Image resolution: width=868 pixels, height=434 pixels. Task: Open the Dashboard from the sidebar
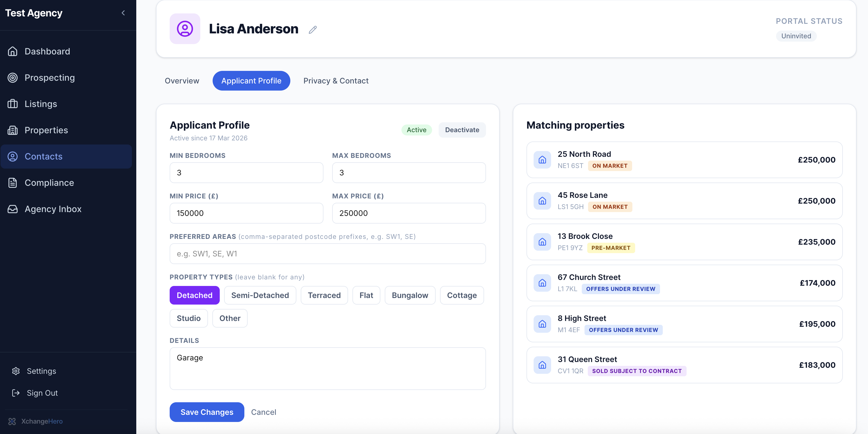(x=47, y=51)
